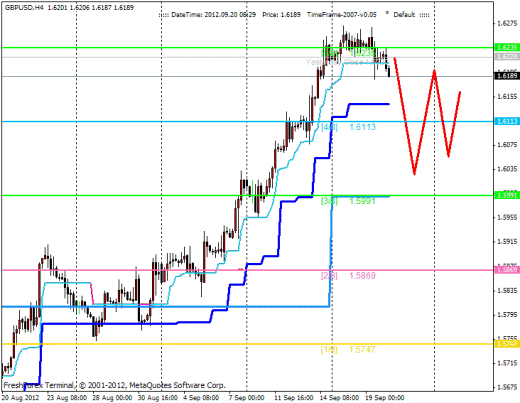Click the GBPUSD,H4 symbol title
520x403 pixels.
click(x=24, y=7)
